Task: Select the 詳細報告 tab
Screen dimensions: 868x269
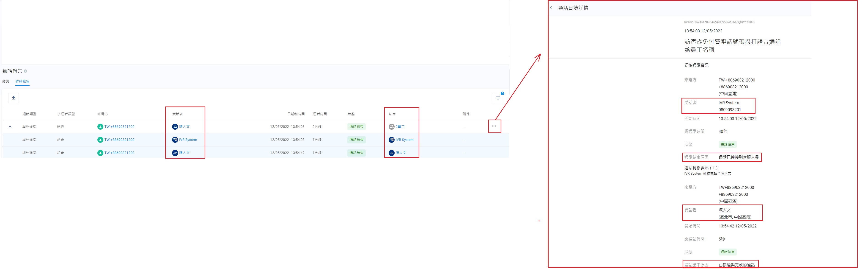Action: [x=22, y=81]
